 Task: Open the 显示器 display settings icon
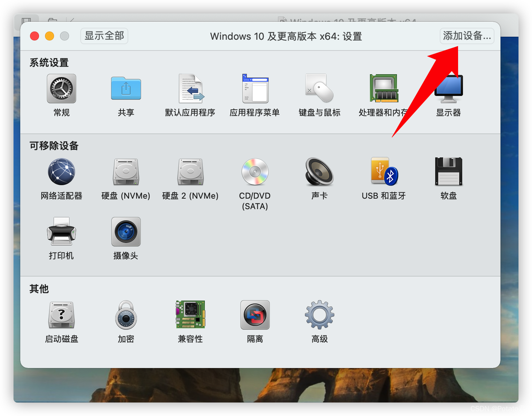click(x=449, y=89)
